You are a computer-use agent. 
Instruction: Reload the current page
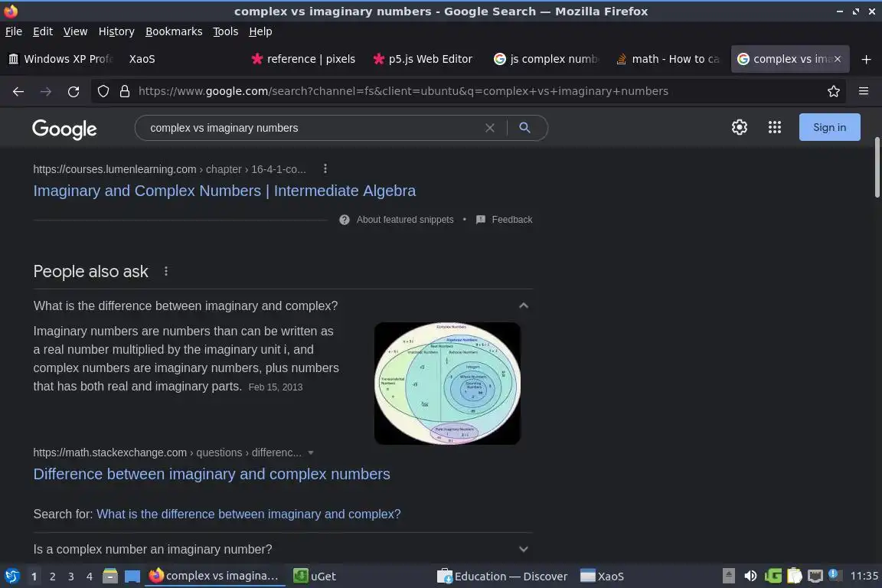coord(73,91)
